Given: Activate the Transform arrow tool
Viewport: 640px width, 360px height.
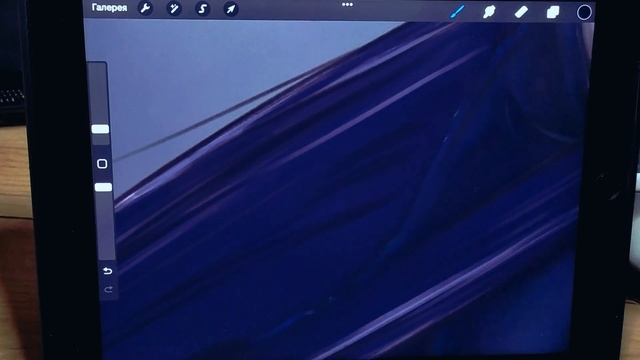Looking at the screenshot, I should point(231,9).
